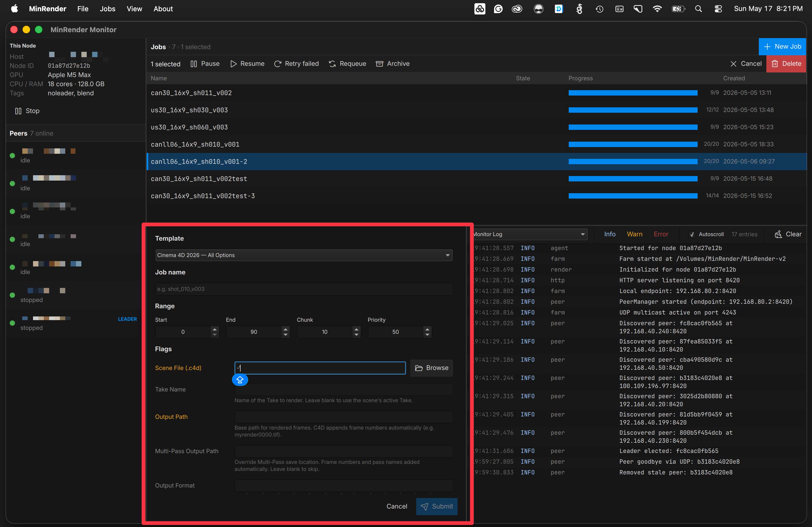812x527 pixels.
Task: Filter log by Warn level
Action: point(635,234)
